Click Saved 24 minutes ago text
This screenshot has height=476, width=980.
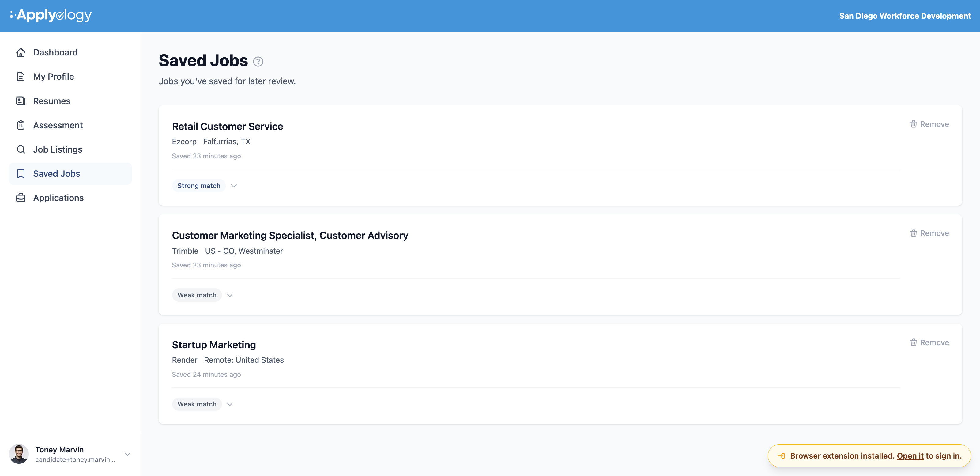(206, 374)
